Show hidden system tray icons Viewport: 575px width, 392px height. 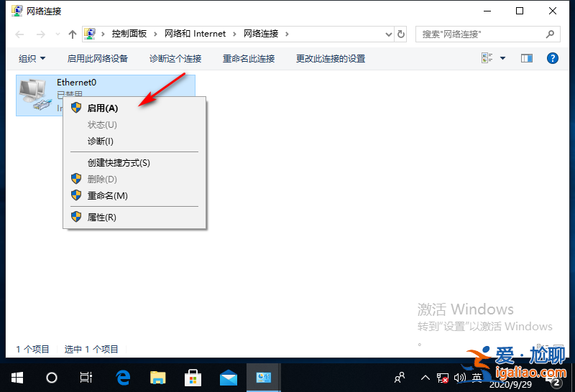(425, 378)
